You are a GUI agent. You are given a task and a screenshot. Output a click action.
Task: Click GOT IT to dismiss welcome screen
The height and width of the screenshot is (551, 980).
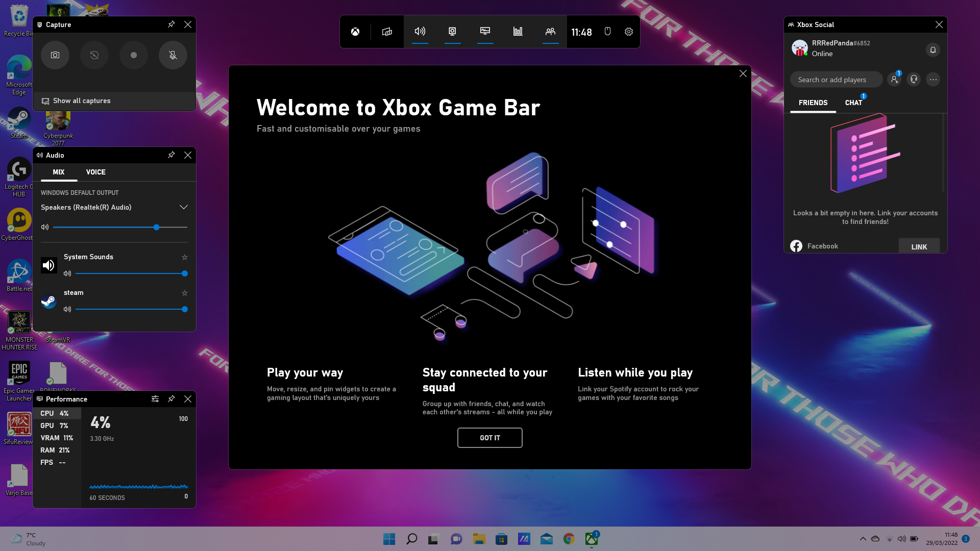click(489, 437)
